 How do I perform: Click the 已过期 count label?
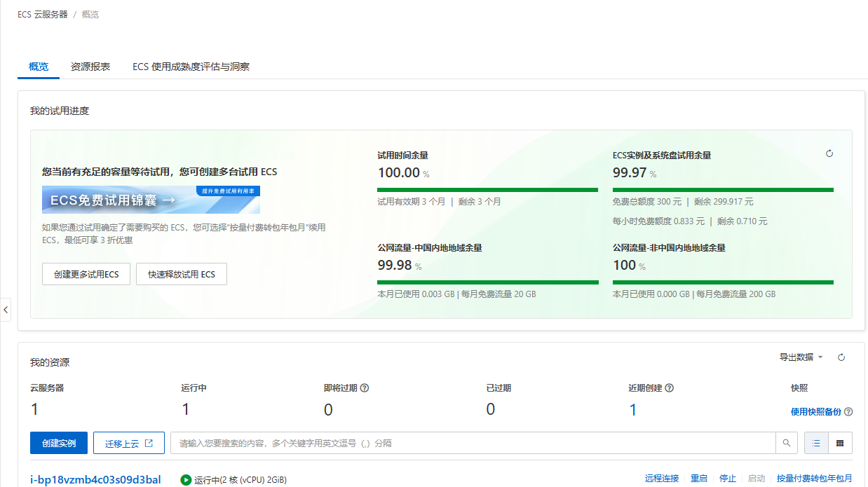499,387
